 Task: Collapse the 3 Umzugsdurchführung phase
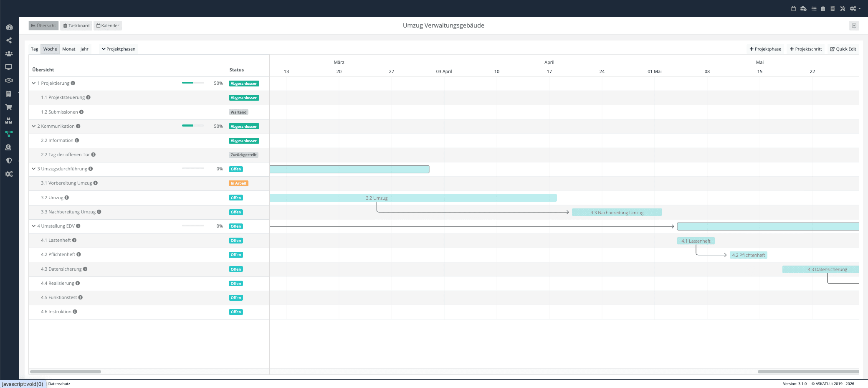(34, 169)
